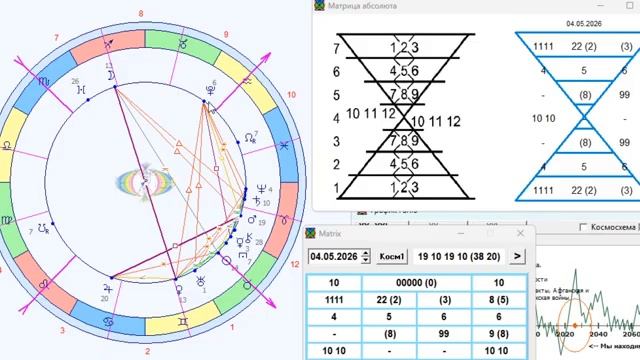
Task: Enable the Космосхема checkbox
Action: coord(583,227)
